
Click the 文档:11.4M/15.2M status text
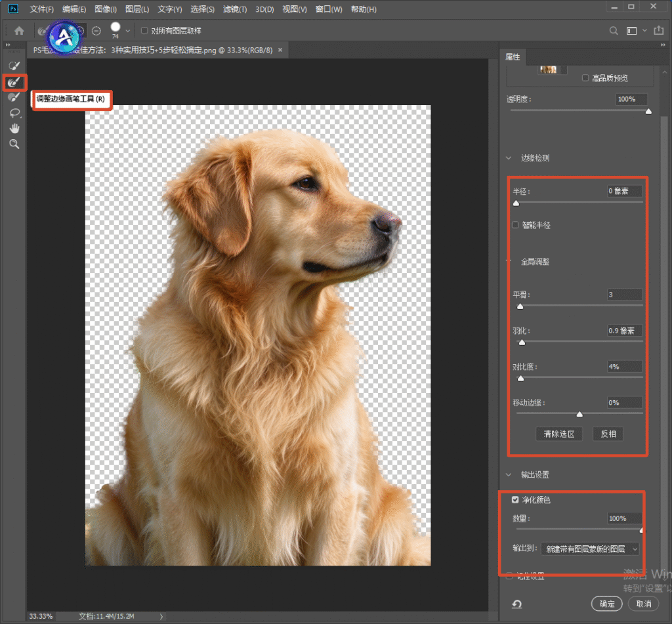point(107,616)
